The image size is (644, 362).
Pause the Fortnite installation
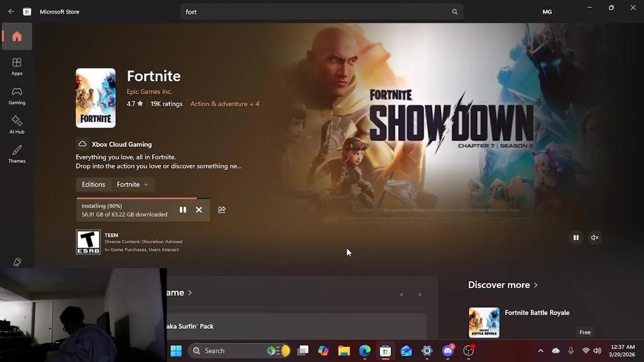183,210
